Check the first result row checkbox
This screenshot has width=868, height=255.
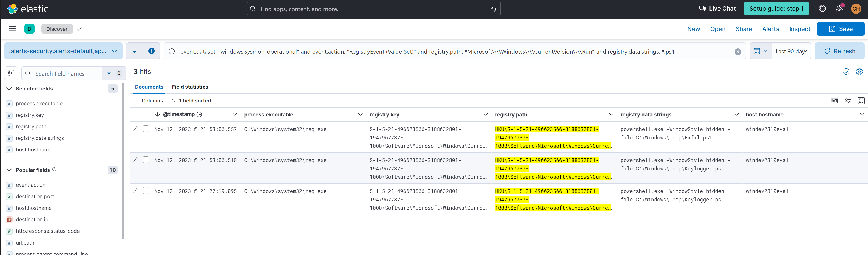tap(146, 129)
